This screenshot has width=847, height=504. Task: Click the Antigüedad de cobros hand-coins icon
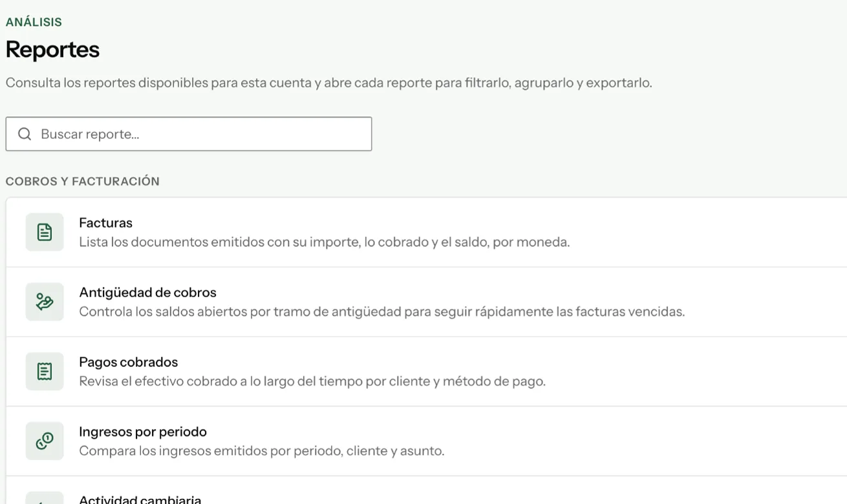click(45, 302)
